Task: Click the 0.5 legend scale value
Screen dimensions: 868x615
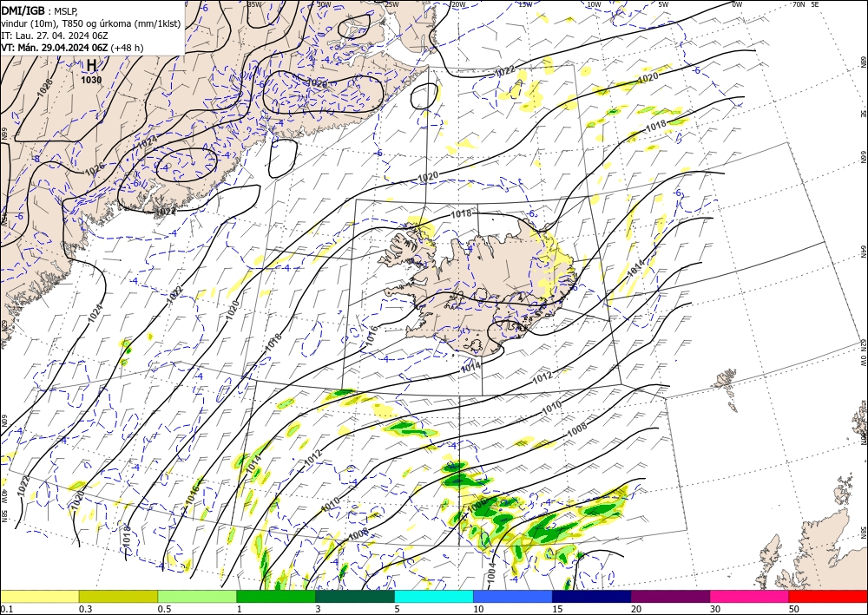Action: pos(164,609)
